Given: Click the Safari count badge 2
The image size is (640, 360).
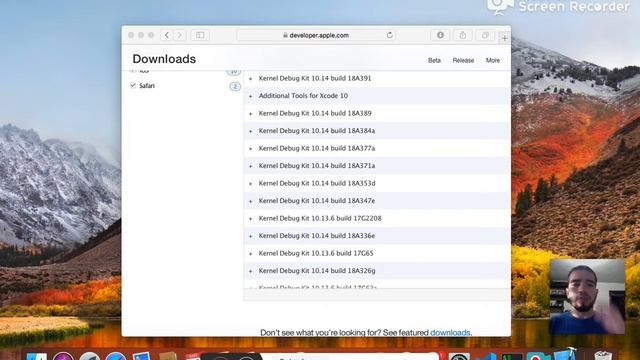Looking at the screenshot, I should tap(235, 86).
